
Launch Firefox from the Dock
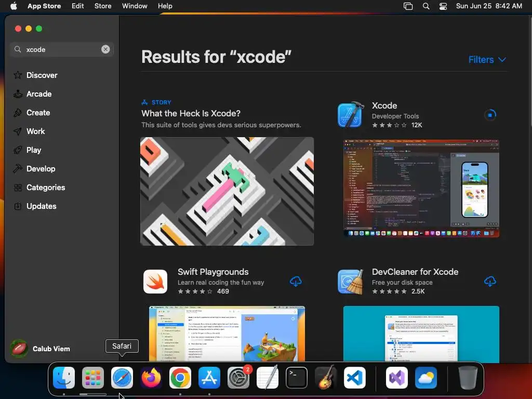click(x=151, y=378)
